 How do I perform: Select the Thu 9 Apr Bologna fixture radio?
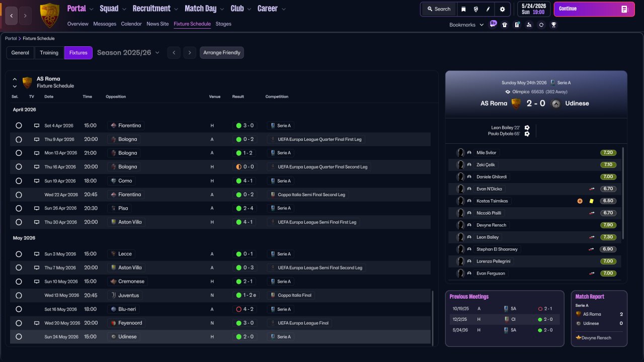click(19, 139)
